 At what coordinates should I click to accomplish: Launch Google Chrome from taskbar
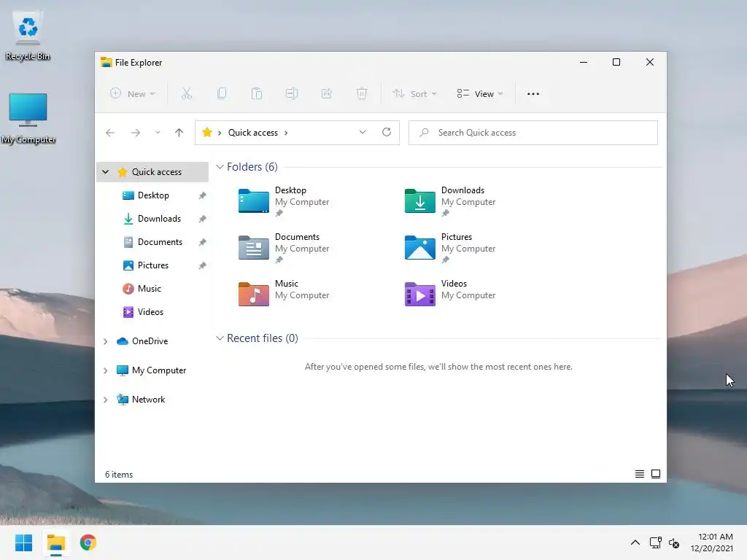[x=88, y=542]
